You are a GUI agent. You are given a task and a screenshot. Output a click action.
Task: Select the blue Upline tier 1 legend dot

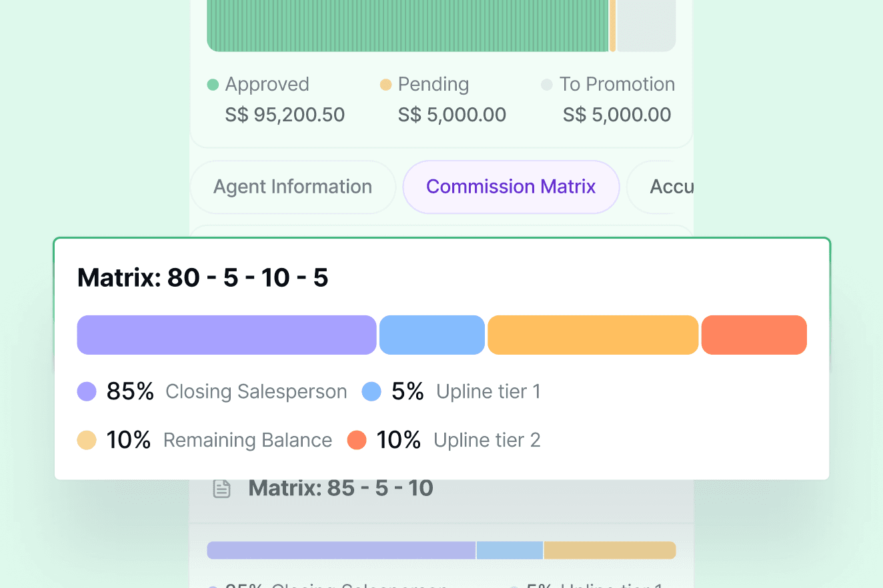point(371,391)
